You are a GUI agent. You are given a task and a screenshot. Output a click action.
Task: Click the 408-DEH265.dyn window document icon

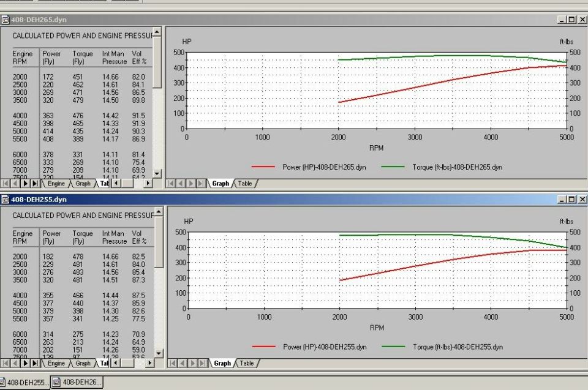pos(6,20)
